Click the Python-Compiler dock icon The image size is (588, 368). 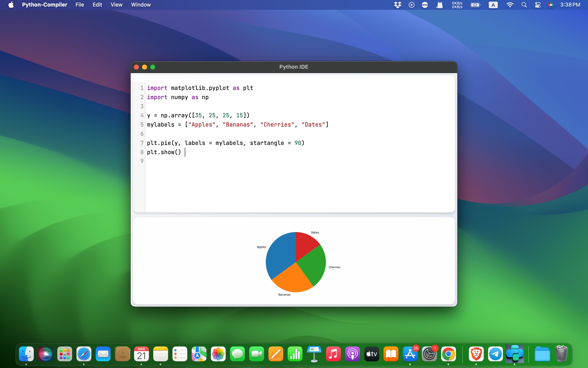pos(515,354)
